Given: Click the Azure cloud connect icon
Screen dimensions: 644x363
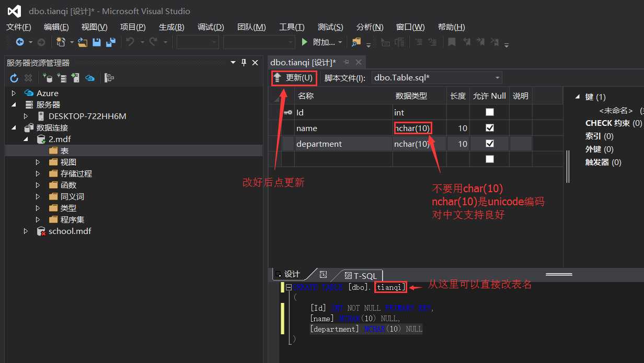Looking at the screenshot, I should [90, 78].
